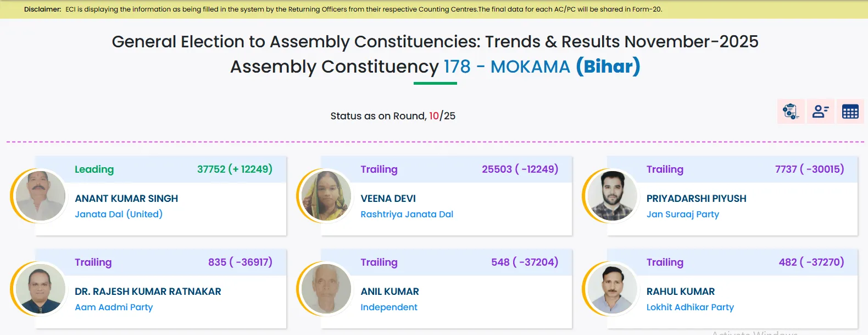Viewport: 868px width, 335px height.
Task: Click the Jan Suraaj Party label
Action: [682, 214]
